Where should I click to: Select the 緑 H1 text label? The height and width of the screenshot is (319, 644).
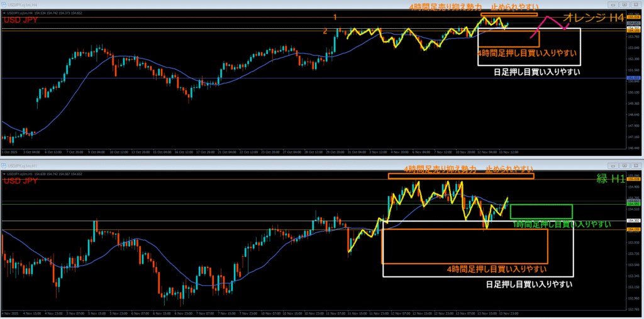coord(610,178)
